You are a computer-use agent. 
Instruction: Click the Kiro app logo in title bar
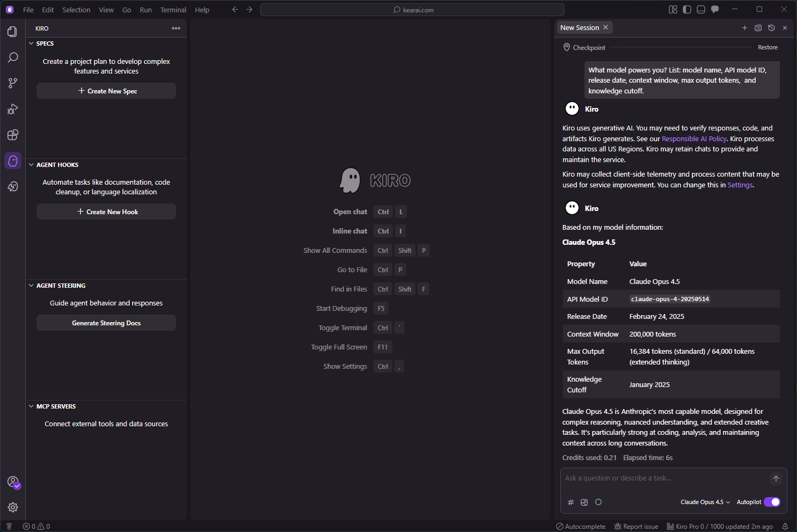click(x=10, y=10)
